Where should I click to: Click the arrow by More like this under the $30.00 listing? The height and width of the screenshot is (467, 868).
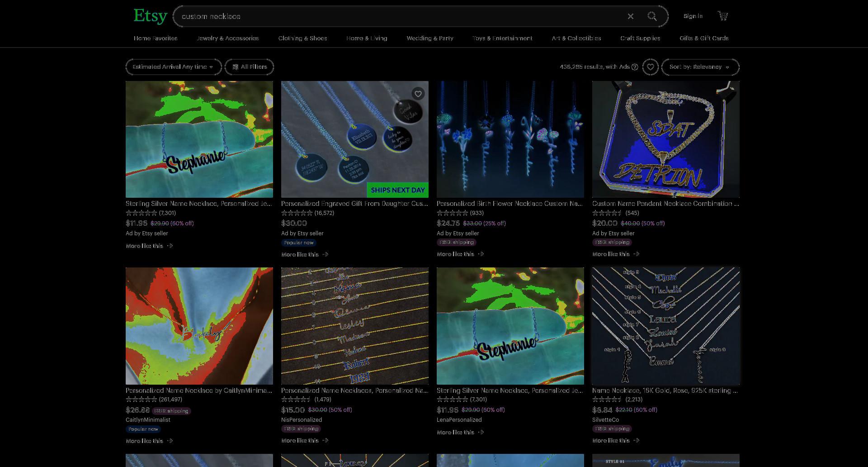pos(325,254)
